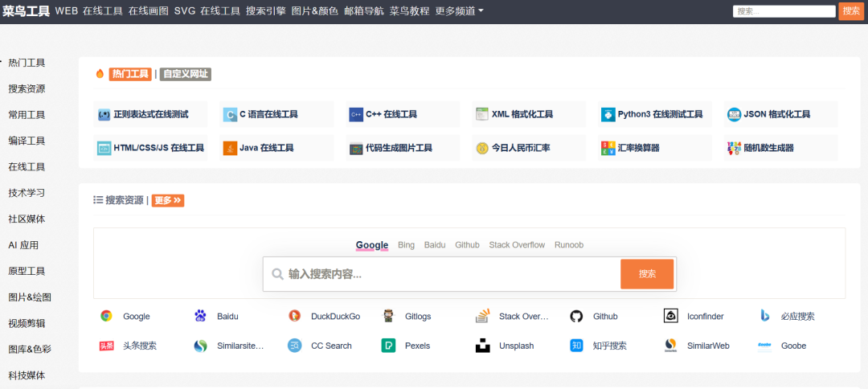Open the Stack Overflow icon in list
The width and height of the screenshot is (868, 389).
[483, 316]
